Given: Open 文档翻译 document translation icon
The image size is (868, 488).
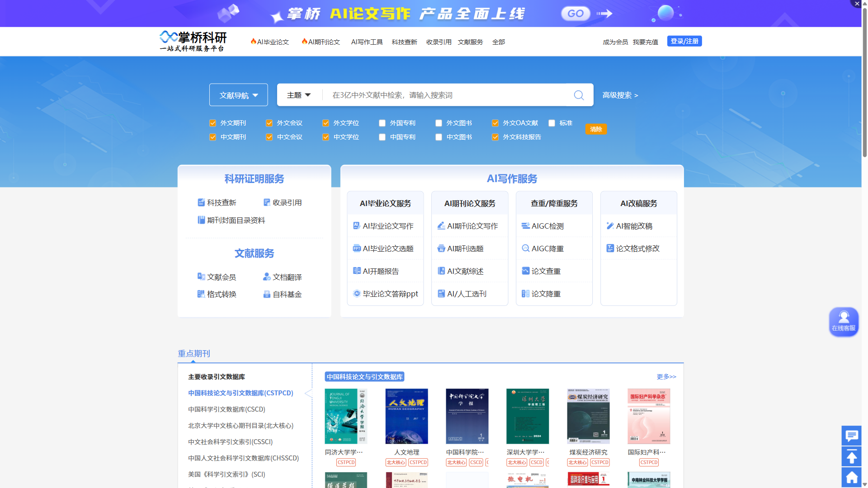Looking at the screenshot, I should [x=267, y=277].
